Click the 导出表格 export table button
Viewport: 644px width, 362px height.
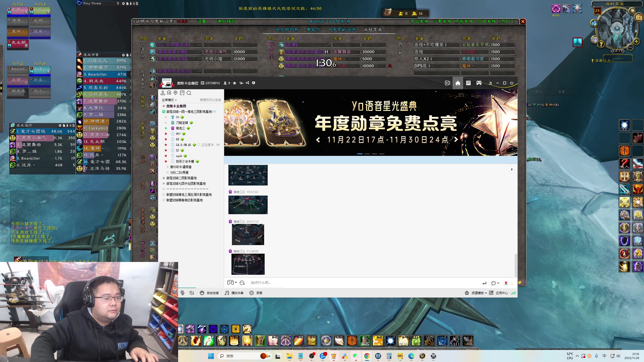click(419, 21)
